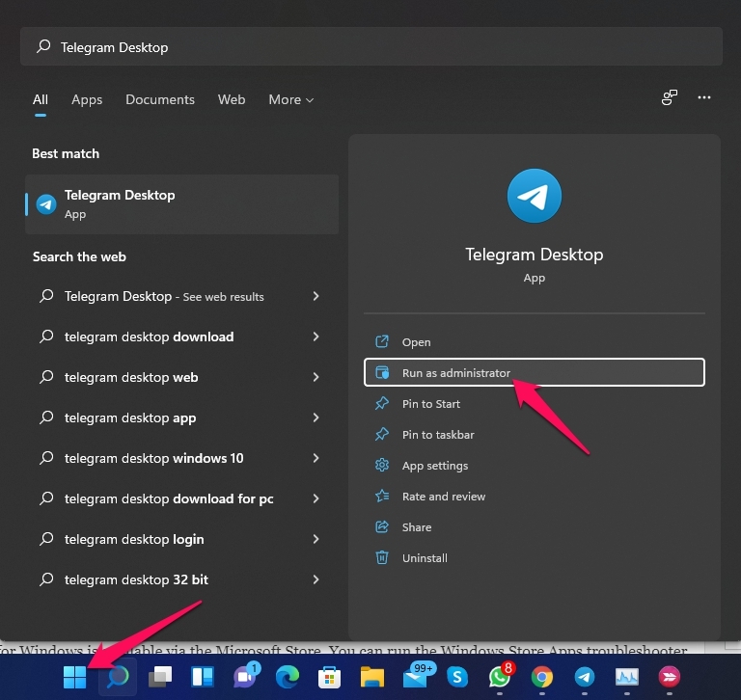The width and height of the screenshot is (741, 700).
Task: Select Telegram Desktop best match result
Action: [x=182, y=204]
